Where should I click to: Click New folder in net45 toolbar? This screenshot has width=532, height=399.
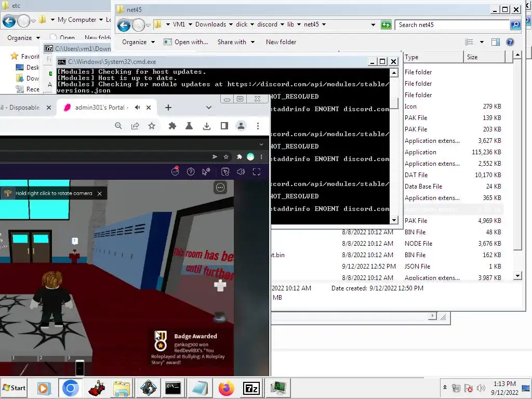(281, 42)
